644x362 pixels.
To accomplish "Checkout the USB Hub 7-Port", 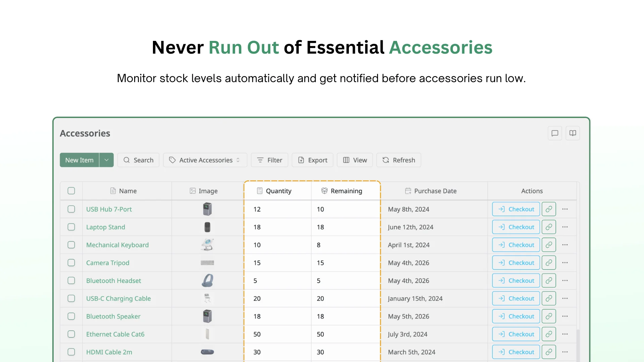I will (x=516, y=209).
